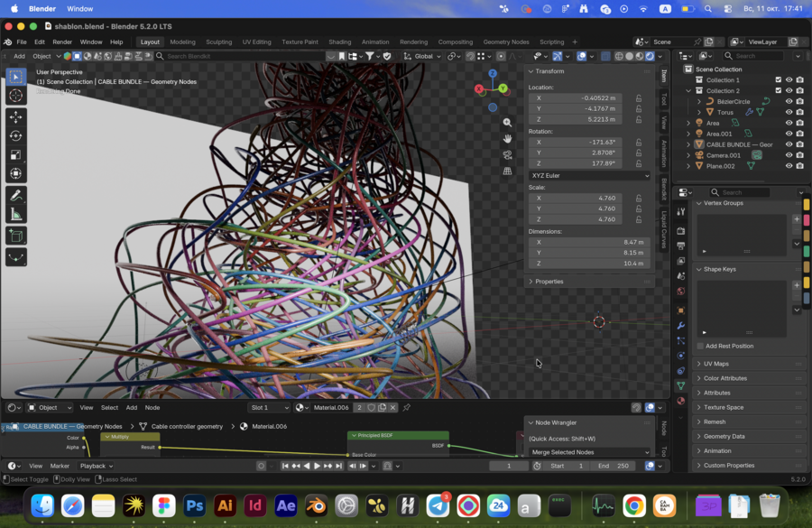Open the Modifiers wrench properties tab
The height and width of the screenshot is (528, 812).
[x=681, y=326]
